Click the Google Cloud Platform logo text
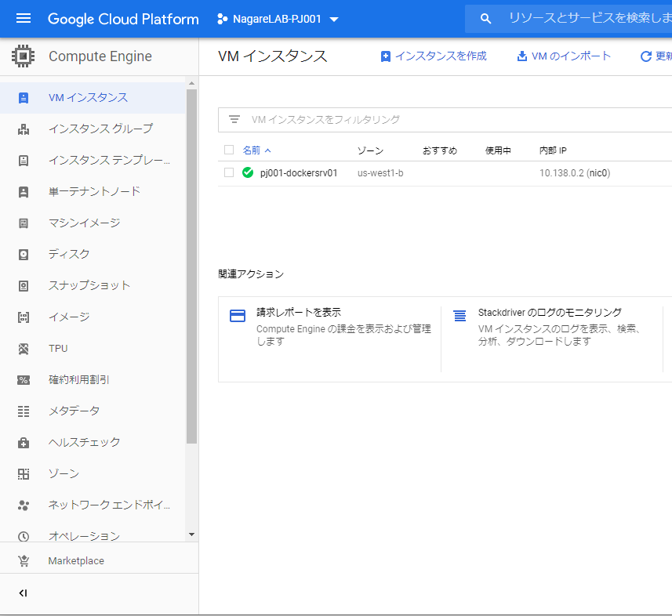 coord(123,20)
